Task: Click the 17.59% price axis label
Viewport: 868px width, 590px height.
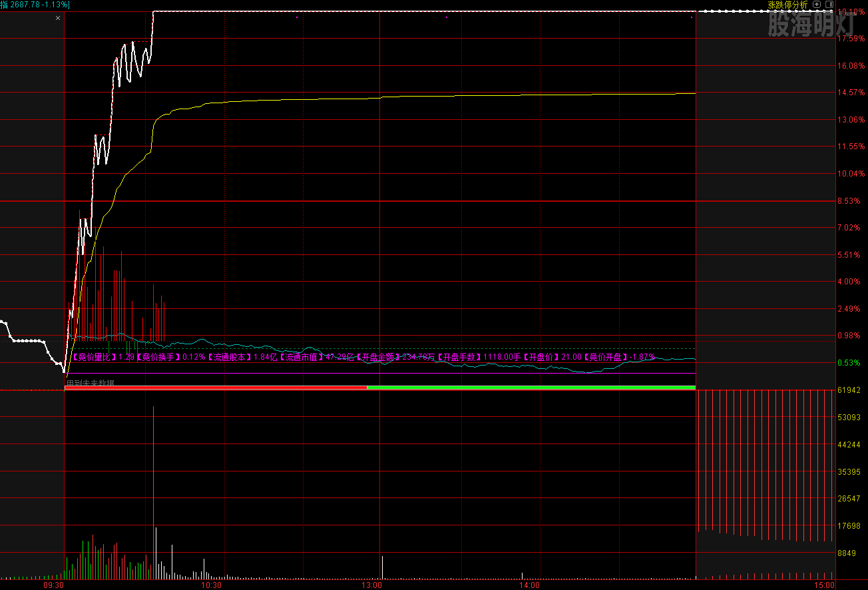Action: (851, 39)
